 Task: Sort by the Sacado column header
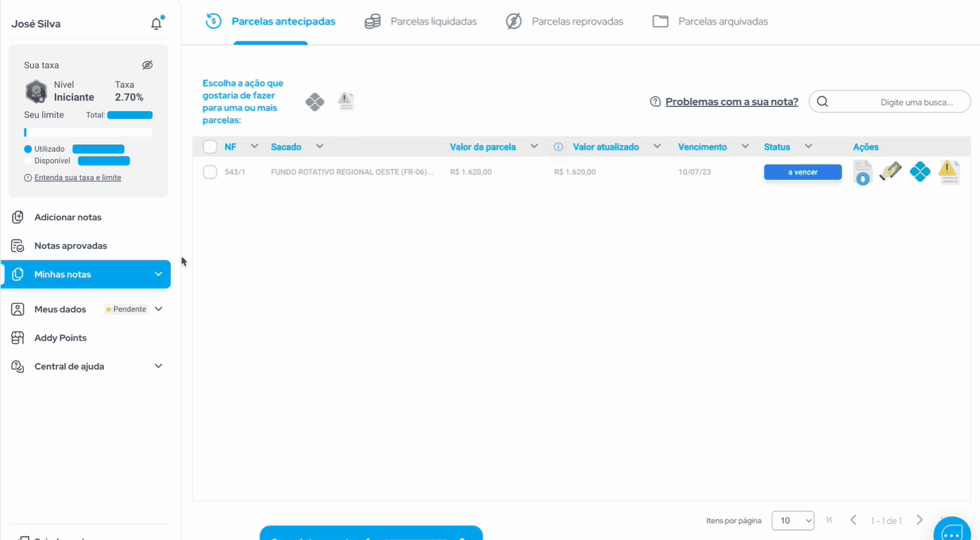286,147
